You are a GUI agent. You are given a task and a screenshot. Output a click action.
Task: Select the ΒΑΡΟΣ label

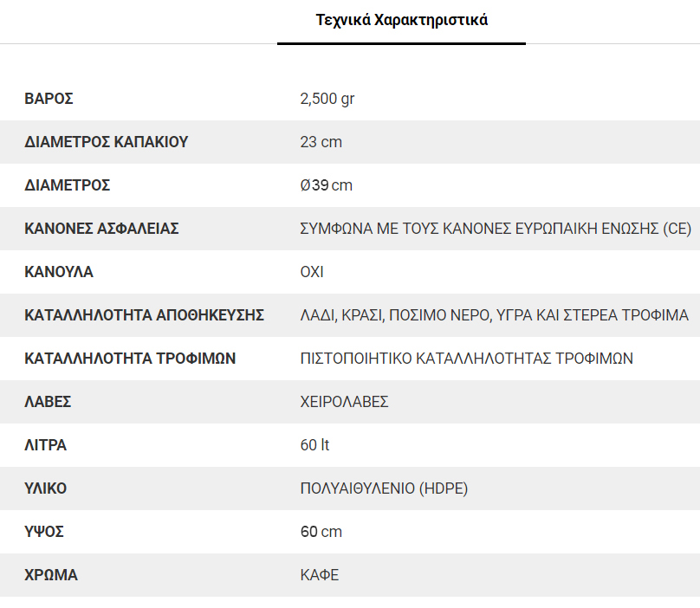49,99
